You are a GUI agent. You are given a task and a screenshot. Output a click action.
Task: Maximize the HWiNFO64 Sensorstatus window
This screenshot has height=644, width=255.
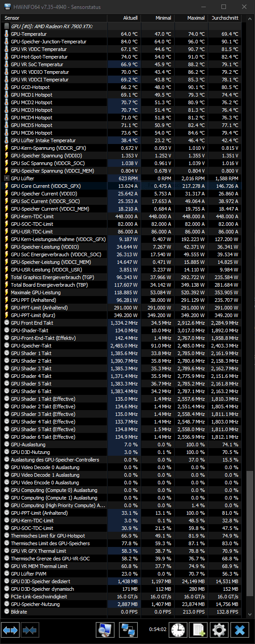[x=224, y=7]
